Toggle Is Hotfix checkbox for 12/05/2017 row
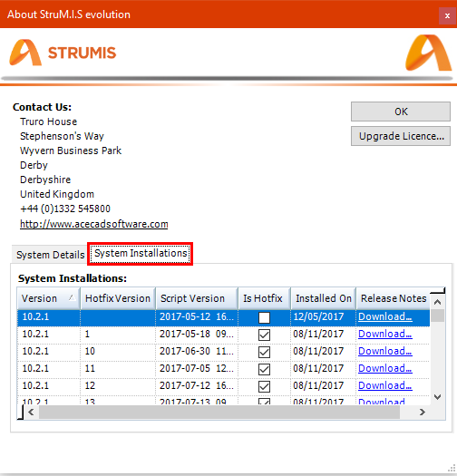 tap(264, 318)
